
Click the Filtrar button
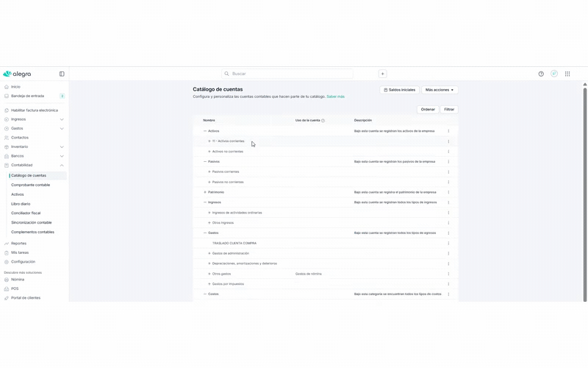click(449, 109)
